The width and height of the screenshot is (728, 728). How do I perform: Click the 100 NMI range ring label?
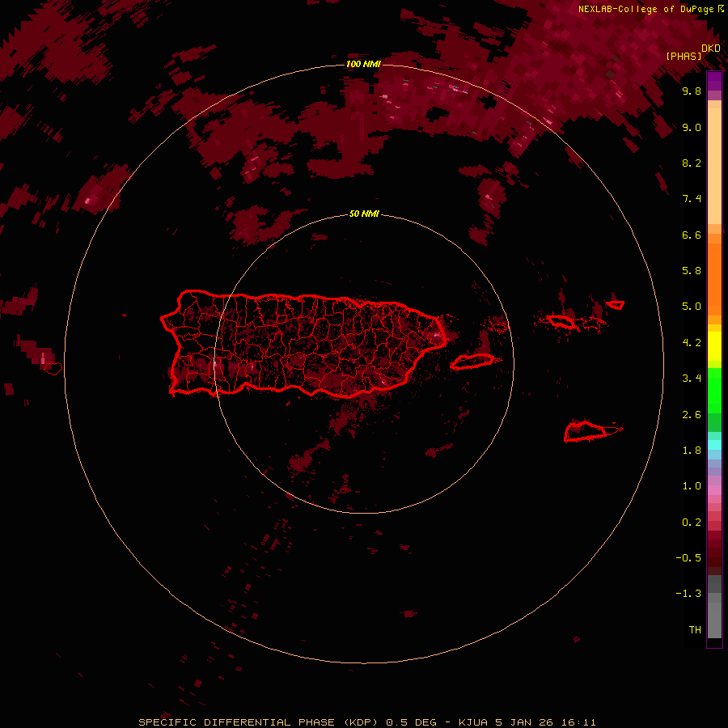point(363,64)
